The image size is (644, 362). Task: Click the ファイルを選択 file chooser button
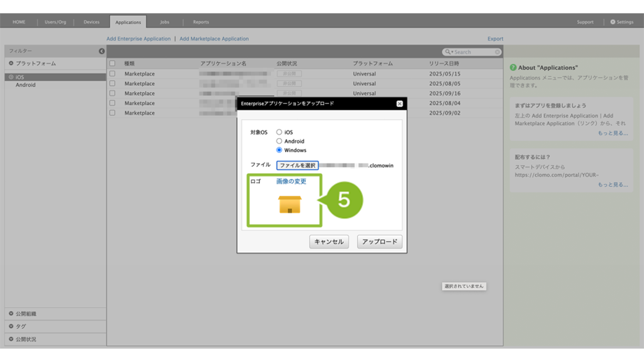pos(297,165)
